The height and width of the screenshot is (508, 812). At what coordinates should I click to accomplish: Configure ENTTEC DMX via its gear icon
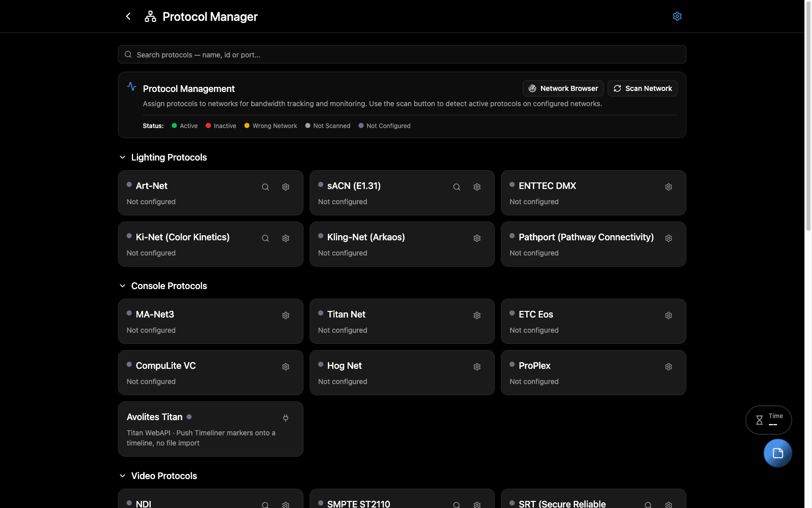[x=668, y=187]
